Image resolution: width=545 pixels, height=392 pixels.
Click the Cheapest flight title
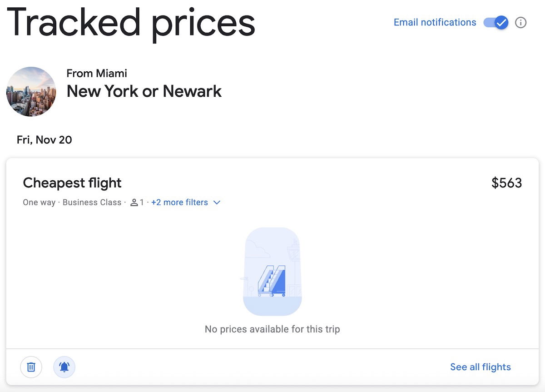tap(72, 183)
